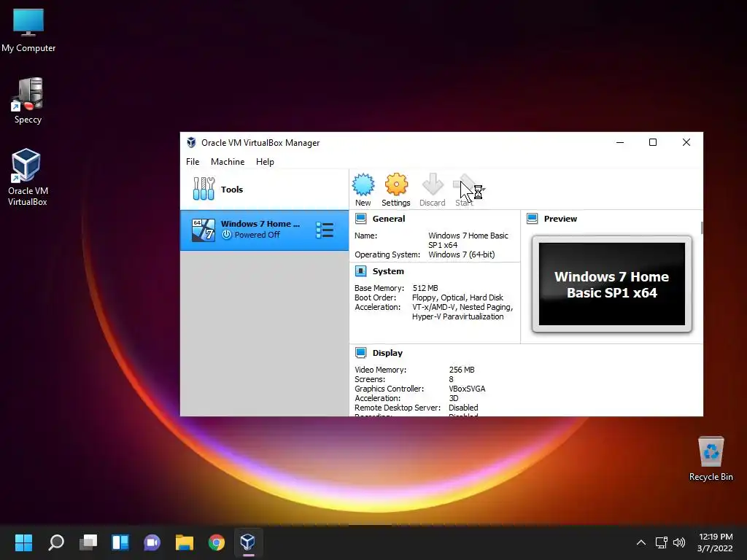Click the System section chip icon

coord(360,271)
